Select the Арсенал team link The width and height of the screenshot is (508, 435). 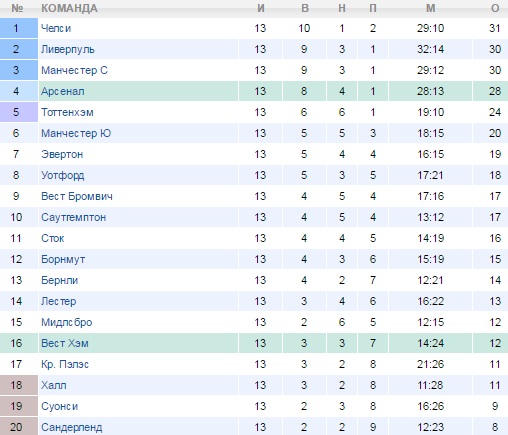coord(63,91)
